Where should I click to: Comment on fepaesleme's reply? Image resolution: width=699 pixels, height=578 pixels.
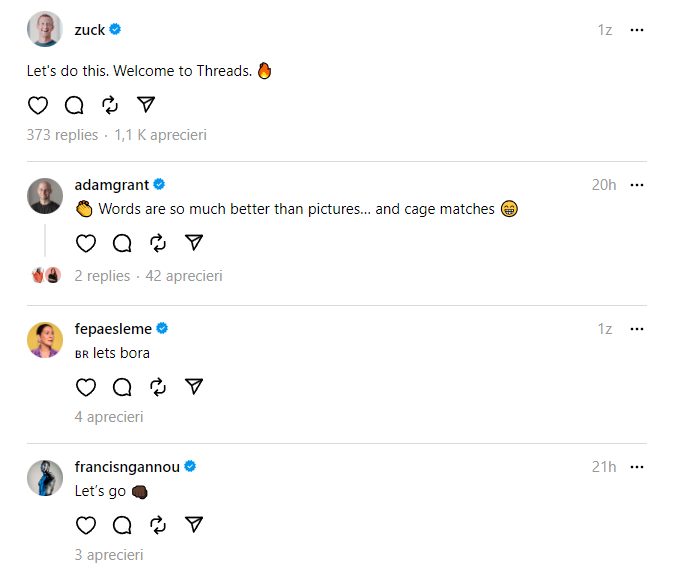pyautogui.click(x=122, y=387)
